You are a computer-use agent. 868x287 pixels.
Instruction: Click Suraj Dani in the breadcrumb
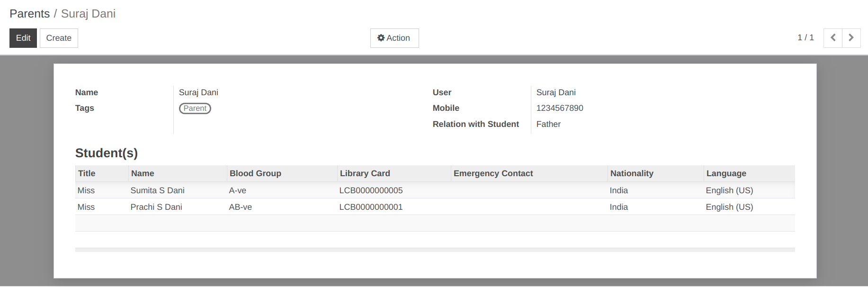click(88, 14)
